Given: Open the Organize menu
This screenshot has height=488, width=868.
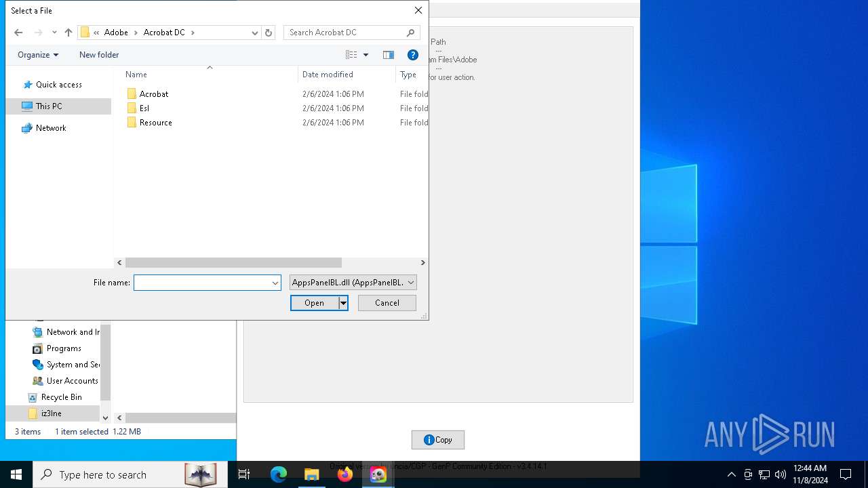Looking at the screenshot, I should [x=38, y=55].
